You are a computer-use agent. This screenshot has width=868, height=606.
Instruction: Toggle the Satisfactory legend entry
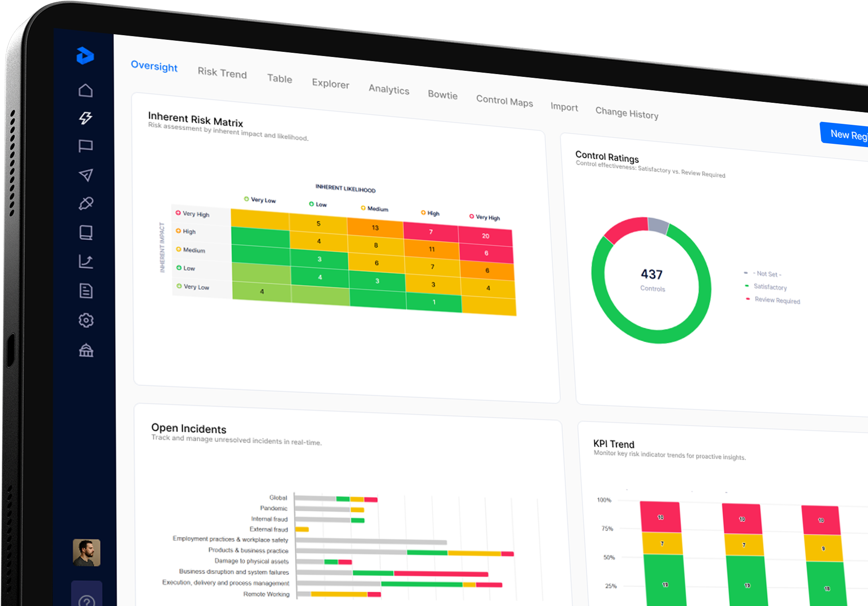tap(766, 287)
